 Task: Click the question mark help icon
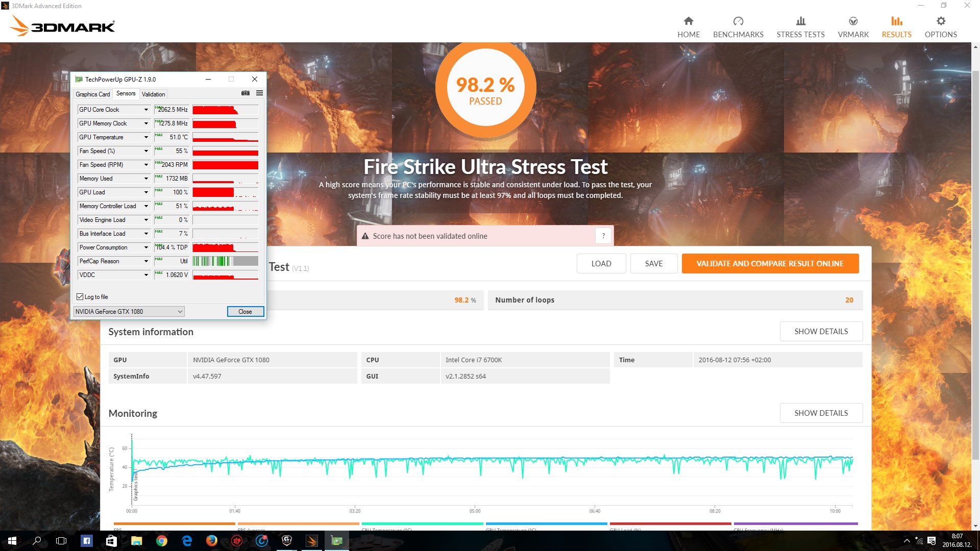[x=603, y=236]
